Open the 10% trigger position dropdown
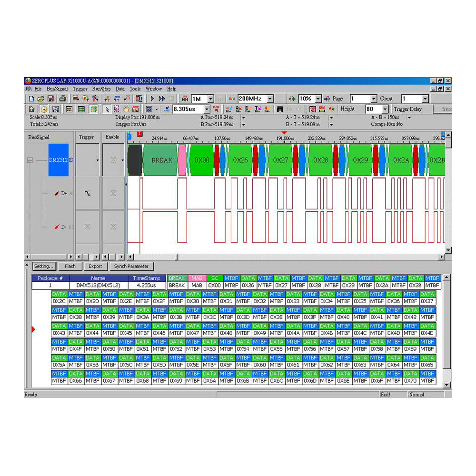Image resolution: width=476 pixels, height=476 pixels. click(x=318, y=99)
